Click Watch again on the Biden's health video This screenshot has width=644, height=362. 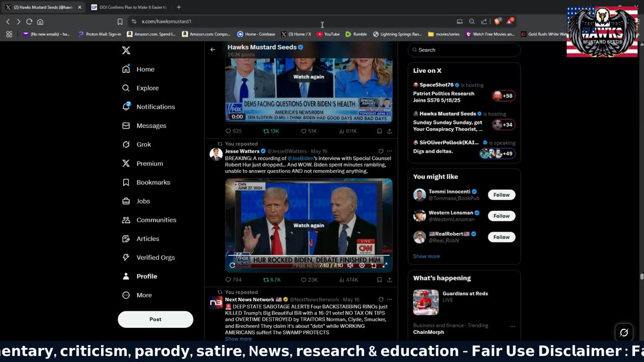coord(308,76)
